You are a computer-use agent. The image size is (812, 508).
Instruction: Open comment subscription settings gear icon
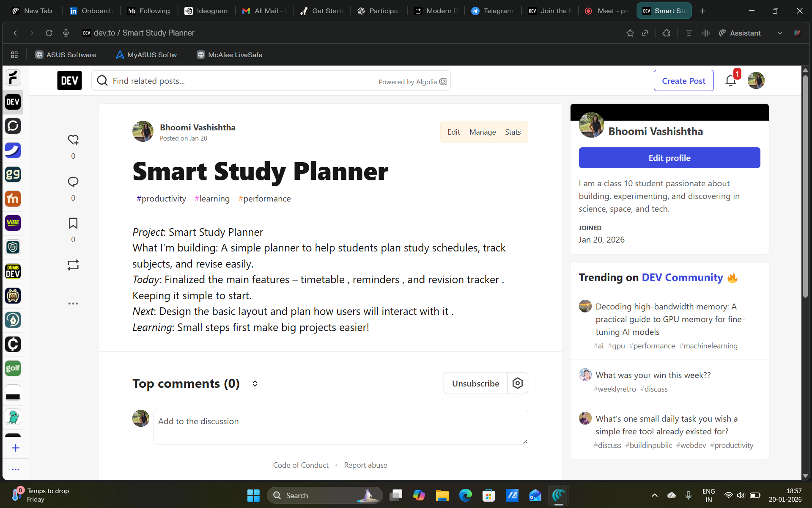coord(517,383)
